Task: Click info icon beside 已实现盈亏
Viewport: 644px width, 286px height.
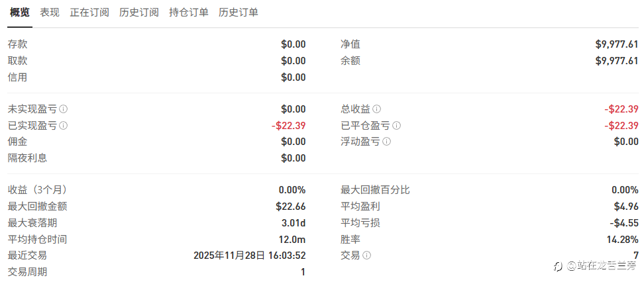Action: tap(64, 125)
